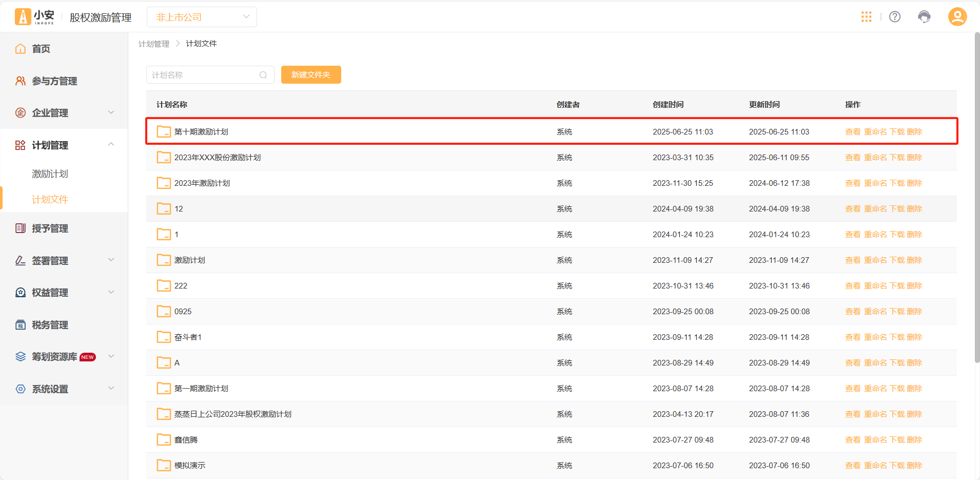Open 授予管理 in sidebar

click(x=50, y=228)
